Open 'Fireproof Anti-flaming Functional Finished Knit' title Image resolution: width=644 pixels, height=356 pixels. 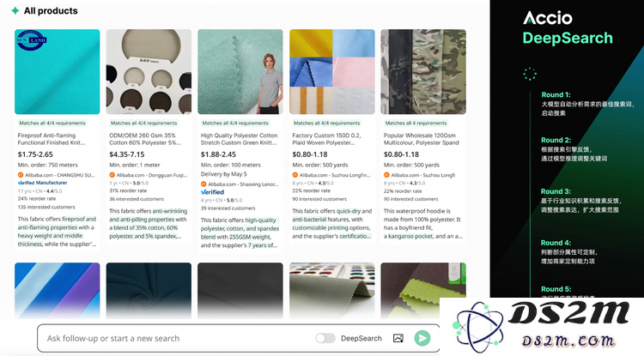coord(52,139)
